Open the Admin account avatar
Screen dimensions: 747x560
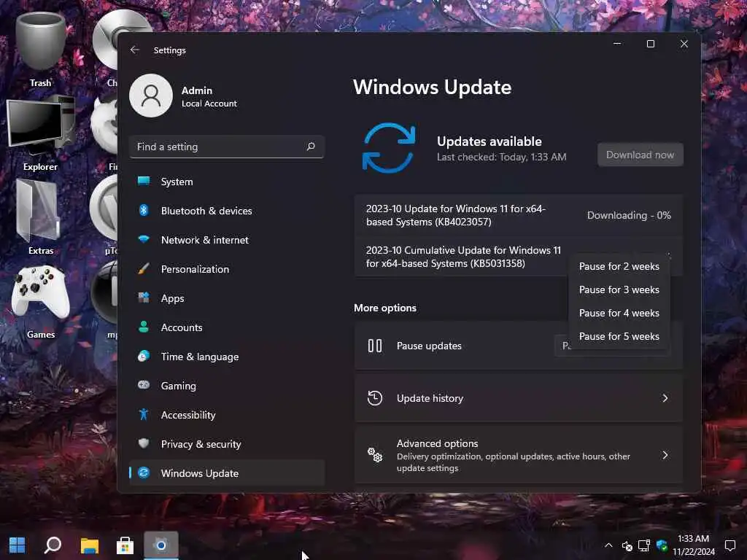[151, 96]
